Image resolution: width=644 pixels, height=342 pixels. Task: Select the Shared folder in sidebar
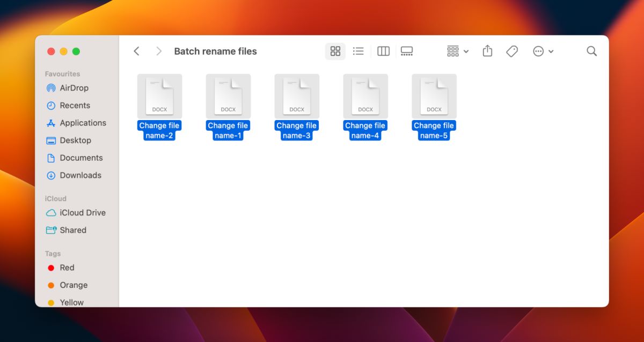[71, 230]
